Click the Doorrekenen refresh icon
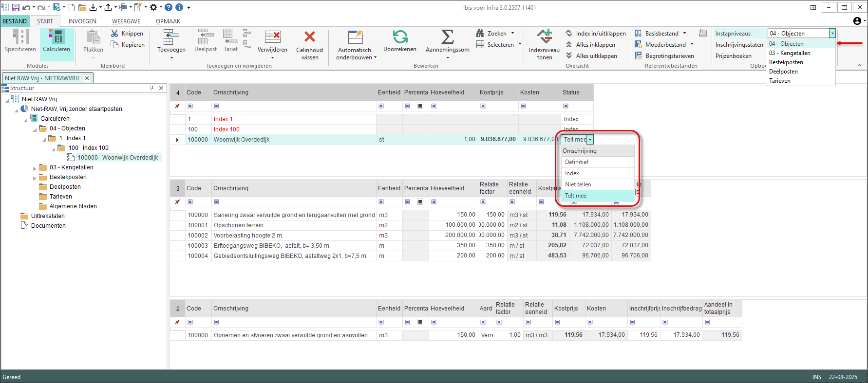The image size is (868, 383). click(x=400, y=37)
